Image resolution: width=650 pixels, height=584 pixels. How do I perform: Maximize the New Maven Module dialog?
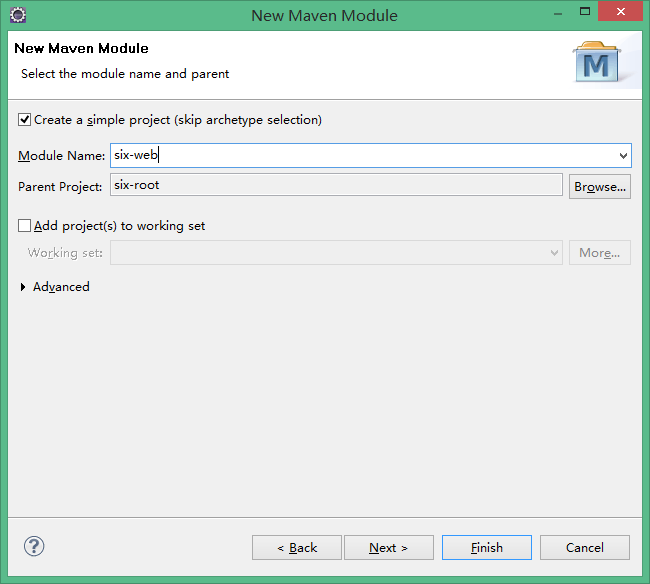585,12
